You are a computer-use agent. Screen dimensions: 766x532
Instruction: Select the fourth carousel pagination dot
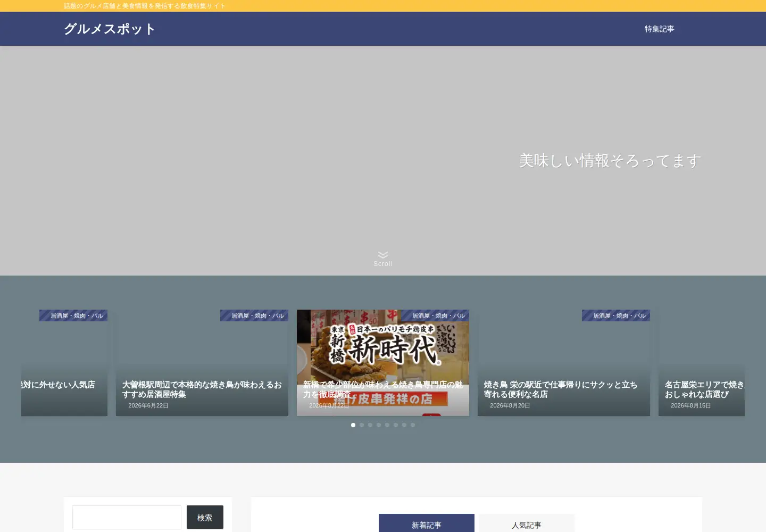coord(379,425)
